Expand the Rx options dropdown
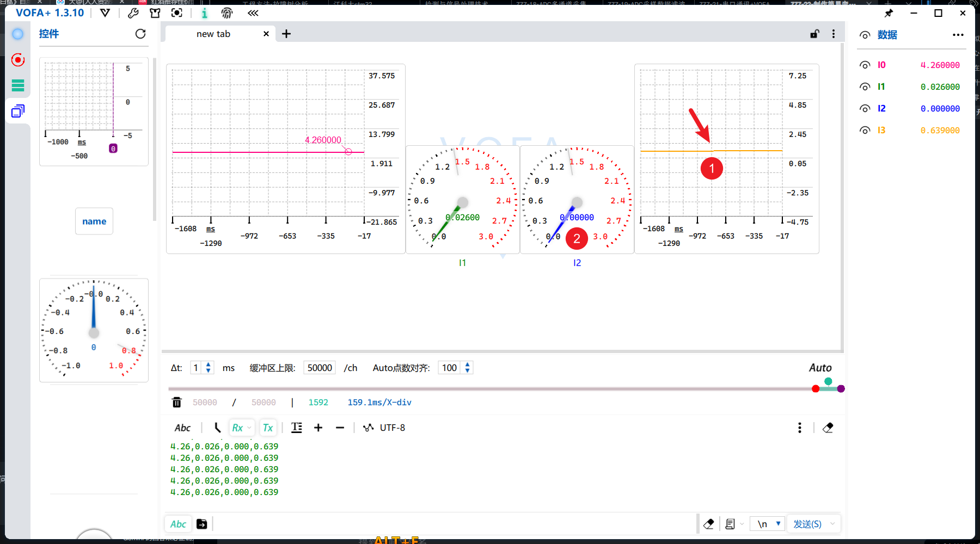Image resolution: width=980 pixels, height=544 pixels. (249, 428)
